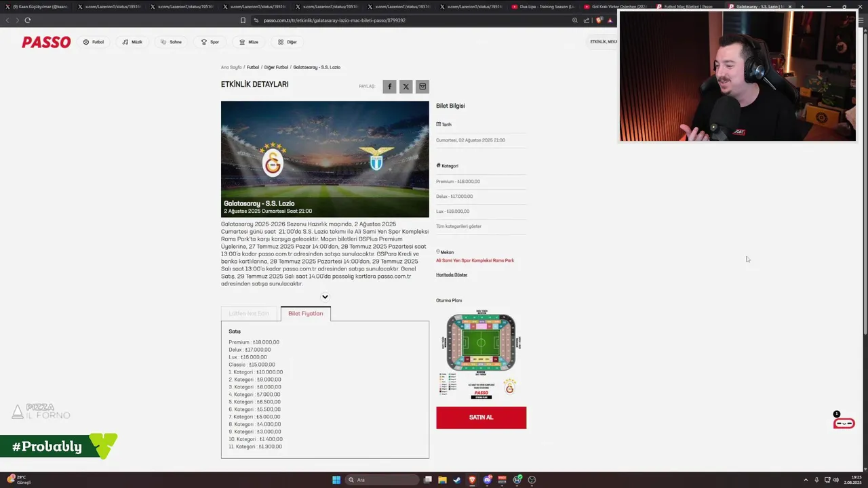The height and width of the screenshot is (488, 868).
Task: Go to Futbol breadcrumb link
Action: 253,67
